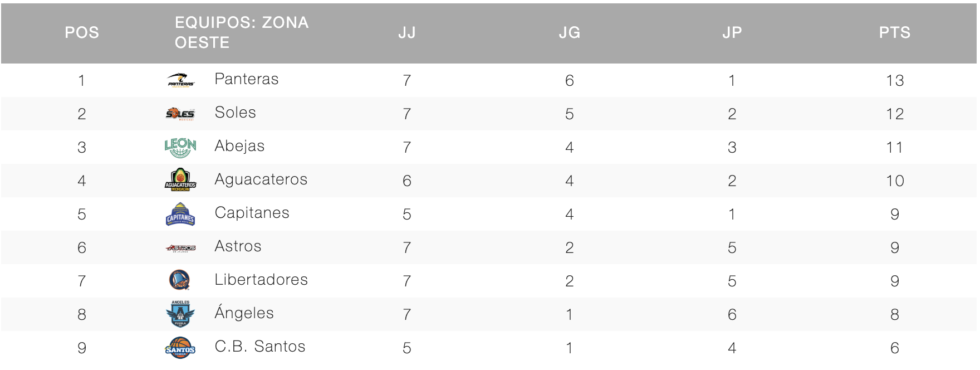Click the JJ column header
Image resolution: width=980 pixels, height=370 pixels.
pos(407,33)
